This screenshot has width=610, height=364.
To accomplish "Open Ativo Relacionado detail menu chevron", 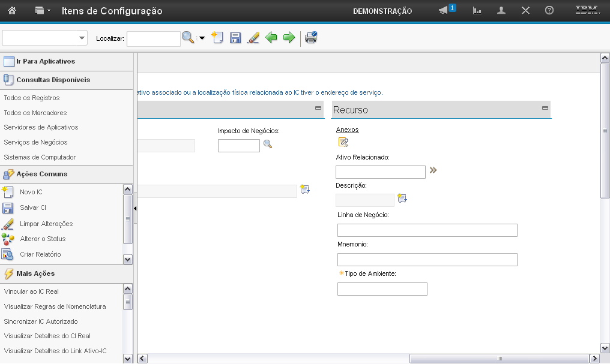I will pos(433,170).
